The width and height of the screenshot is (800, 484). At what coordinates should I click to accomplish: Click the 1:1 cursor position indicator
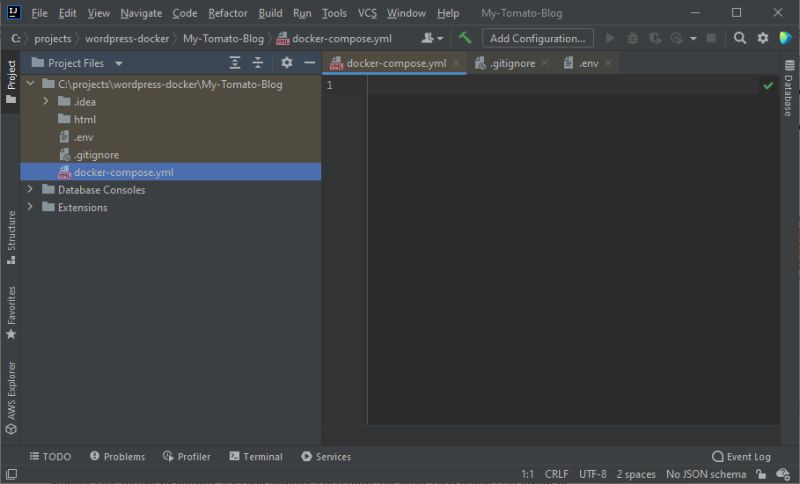(x=527, y=474)
